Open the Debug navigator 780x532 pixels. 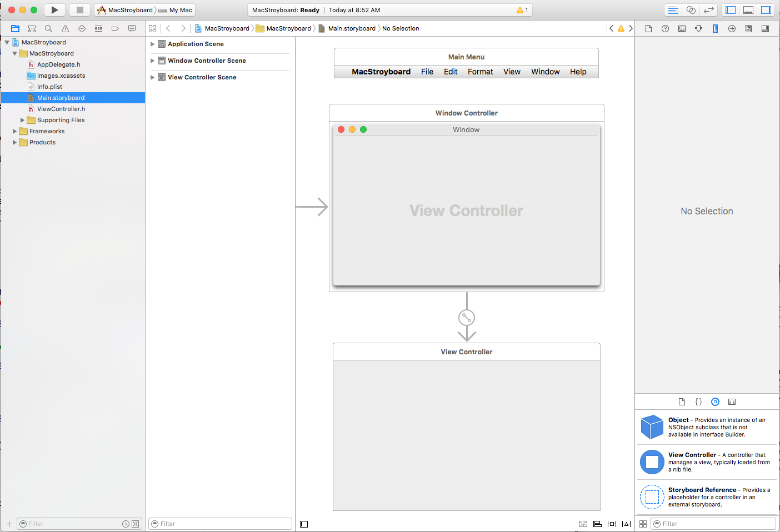(98, 28)
